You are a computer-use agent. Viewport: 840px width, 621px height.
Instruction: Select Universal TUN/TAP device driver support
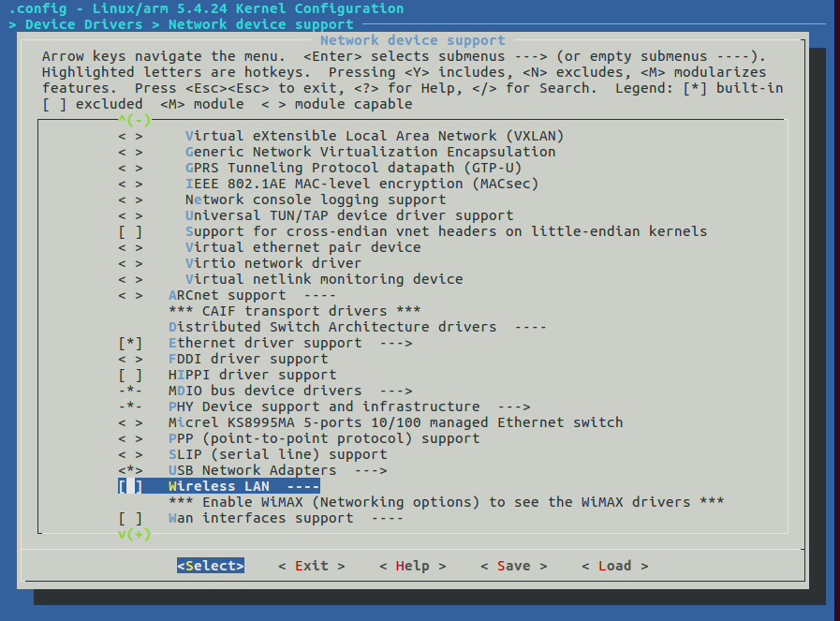click(x=348, y=215)
